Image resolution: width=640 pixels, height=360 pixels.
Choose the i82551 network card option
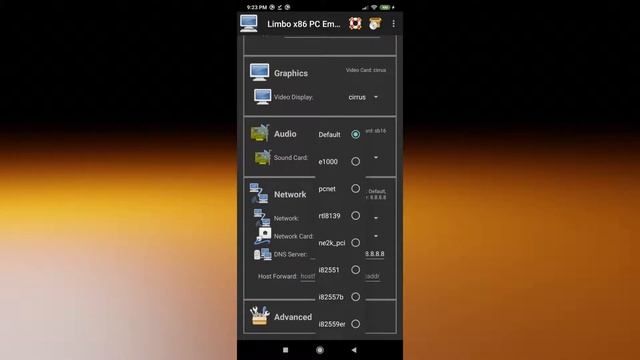pyautogui.click(x=340, y=270)
